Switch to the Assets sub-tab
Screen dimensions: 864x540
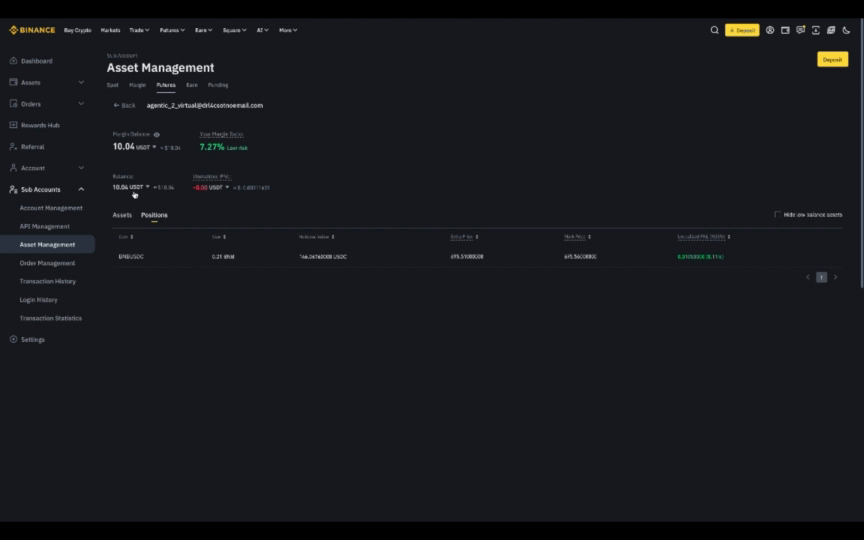(x=122, y=215)
